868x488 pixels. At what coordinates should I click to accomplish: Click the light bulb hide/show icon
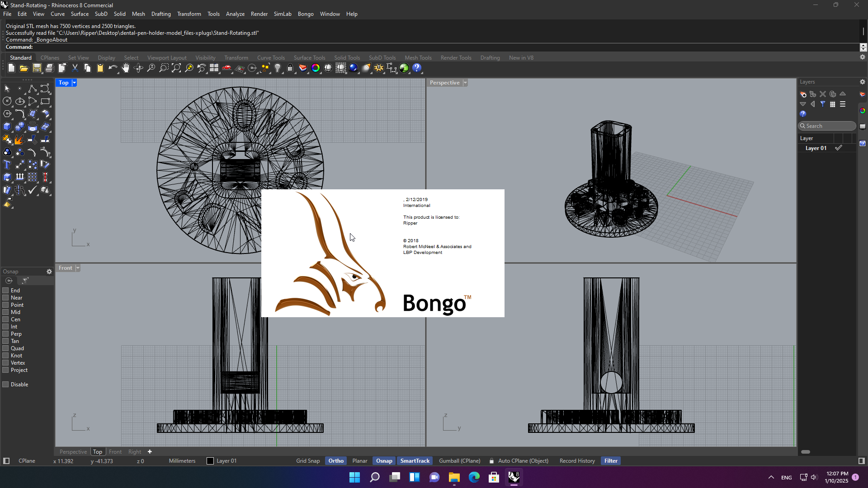coord(278,68)
